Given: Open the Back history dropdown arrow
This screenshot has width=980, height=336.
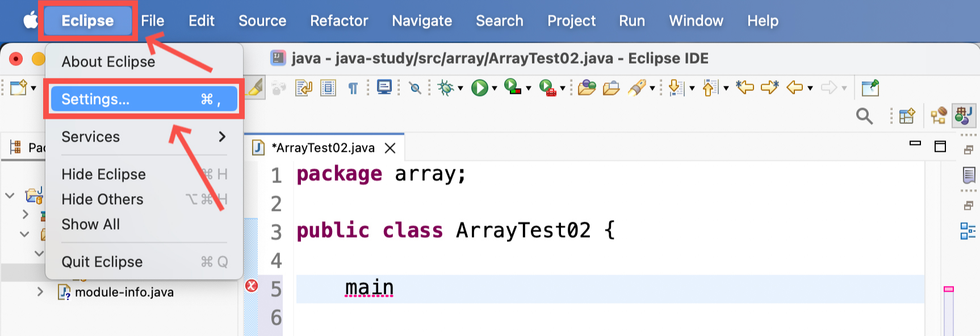Looking at the screenshot, I should 810,88.
